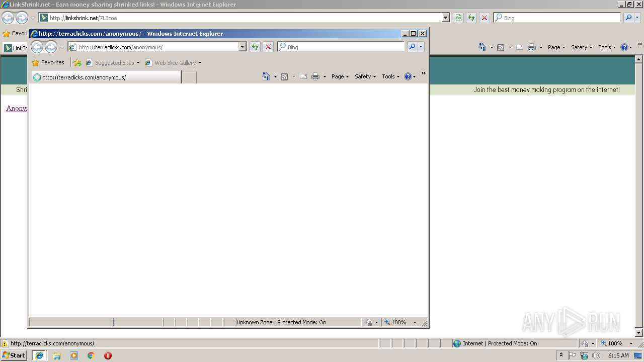This screenshot has height=362, width=644.
Task: Open the Windows Start menu
Action: click(x=14, y=355)
